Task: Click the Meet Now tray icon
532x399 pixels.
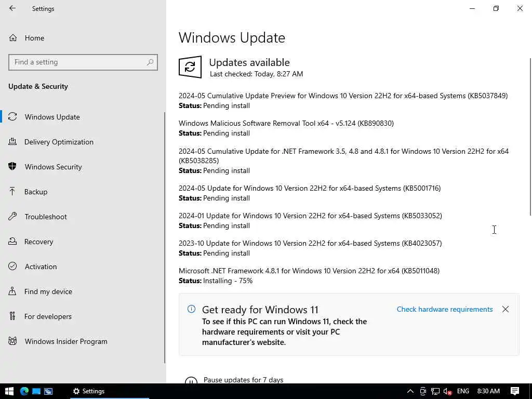Action: 423,391
